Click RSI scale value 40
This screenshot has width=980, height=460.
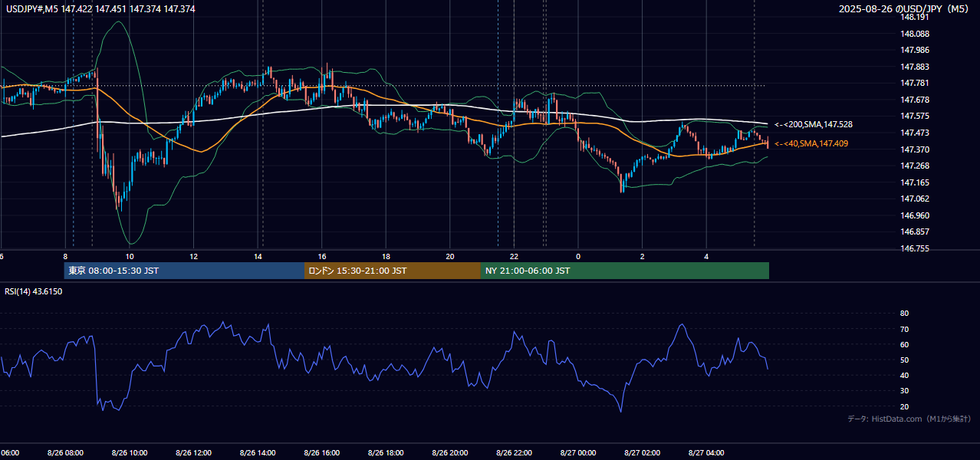coord(905,375)
